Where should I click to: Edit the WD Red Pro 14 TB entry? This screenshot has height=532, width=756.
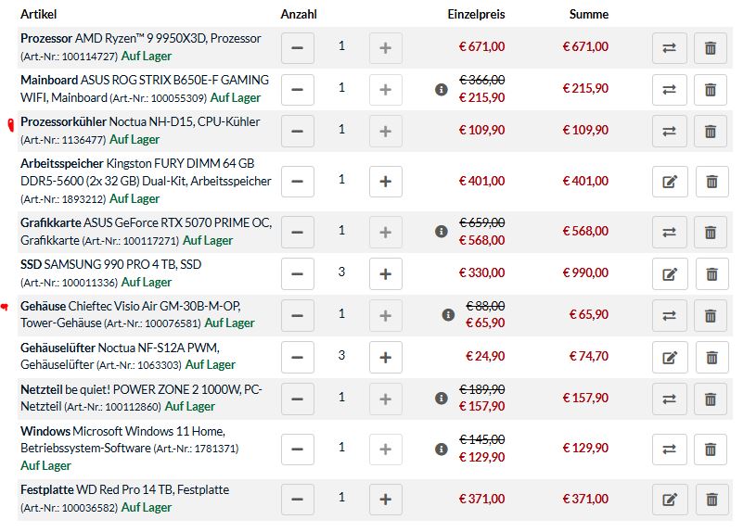pyautogui.click(x=670, y=500)
